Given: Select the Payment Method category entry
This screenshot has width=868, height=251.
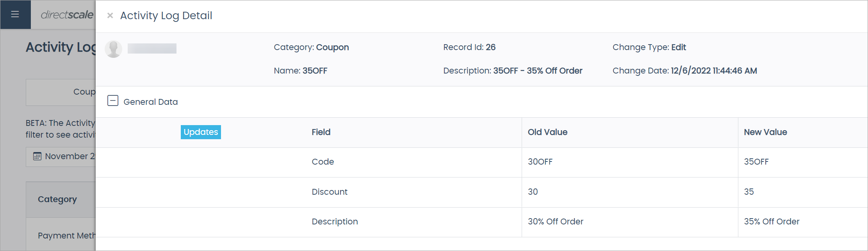Looking at the screenshot, I should click(x=67, y=235).
